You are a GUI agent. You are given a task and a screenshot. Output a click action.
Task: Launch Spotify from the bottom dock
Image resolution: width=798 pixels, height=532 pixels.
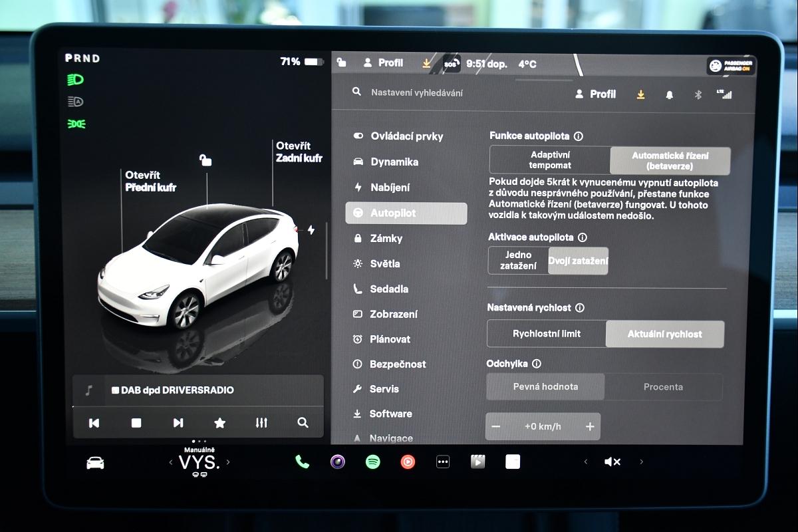(373, 462)
